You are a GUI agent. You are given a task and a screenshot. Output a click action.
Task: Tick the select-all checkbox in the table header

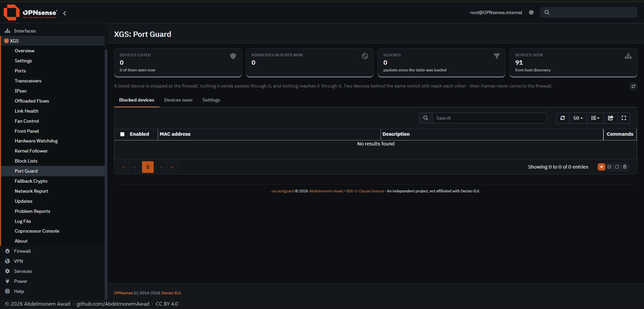click(x=122, y=134)
